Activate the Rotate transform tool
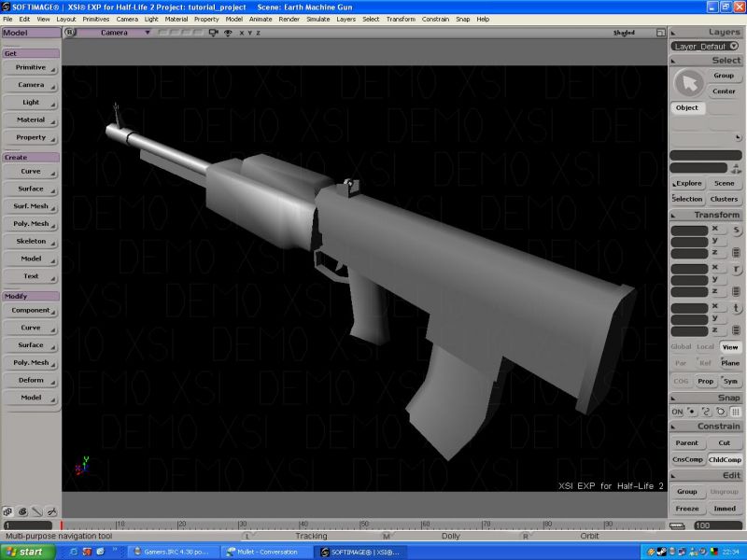The height and width of the screenshot is (560, 747). click(736, 269)
